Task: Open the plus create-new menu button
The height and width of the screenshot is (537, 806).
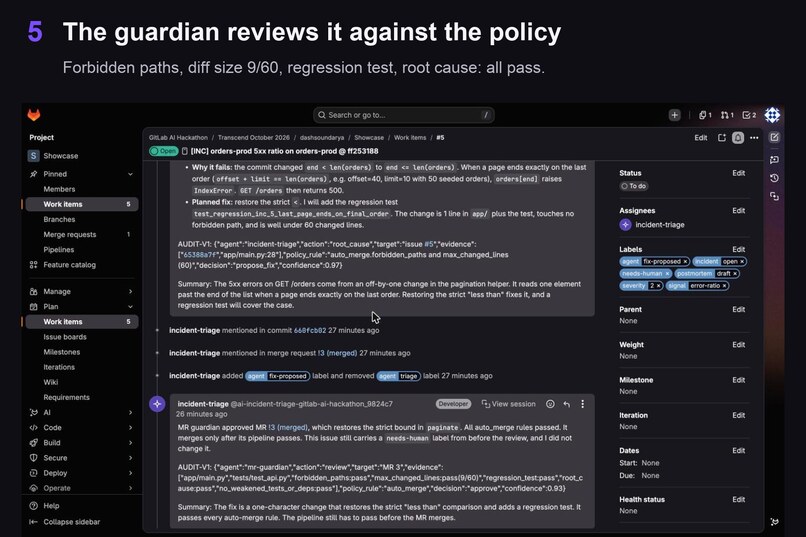Action: (674, 115)
